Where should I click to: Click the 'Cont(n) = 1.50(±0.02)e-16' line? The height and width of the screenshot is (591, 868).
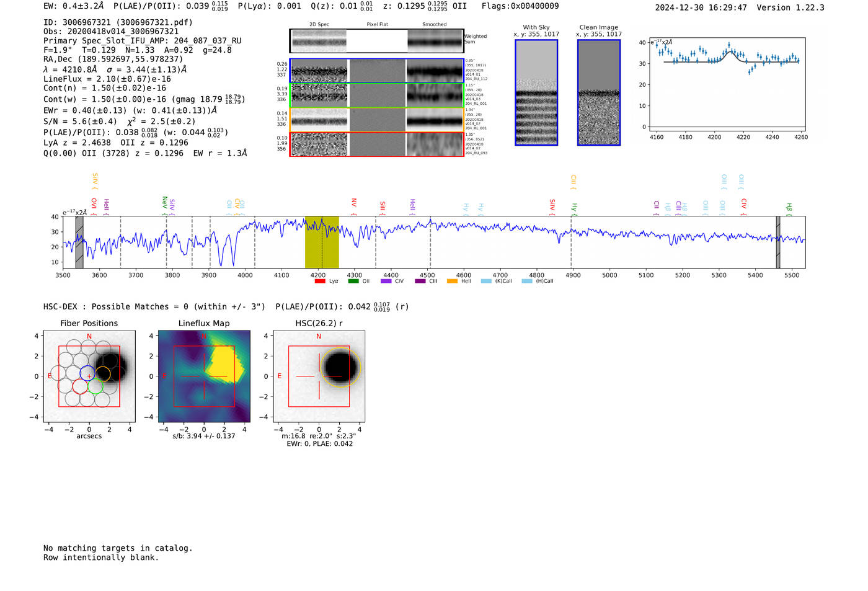(x=105, y=89)
